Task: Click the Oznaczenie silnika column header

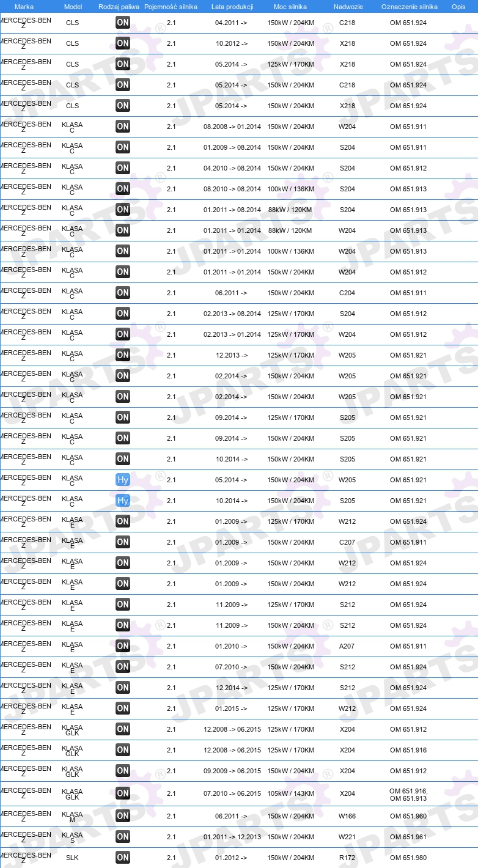Action: click(409, 7)
